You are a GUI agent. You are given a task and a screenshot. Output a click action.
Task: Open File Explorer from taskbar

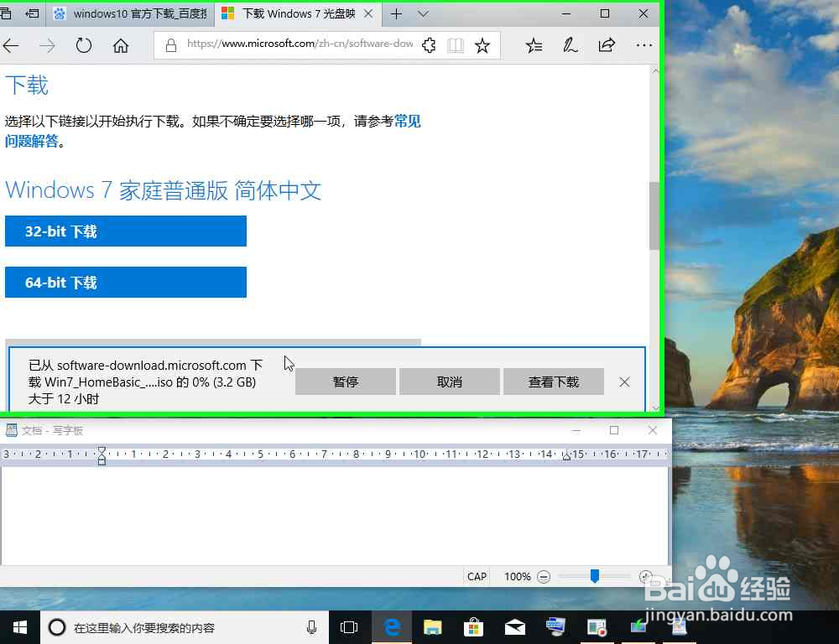pyautogui.click(x=432, y=627)
